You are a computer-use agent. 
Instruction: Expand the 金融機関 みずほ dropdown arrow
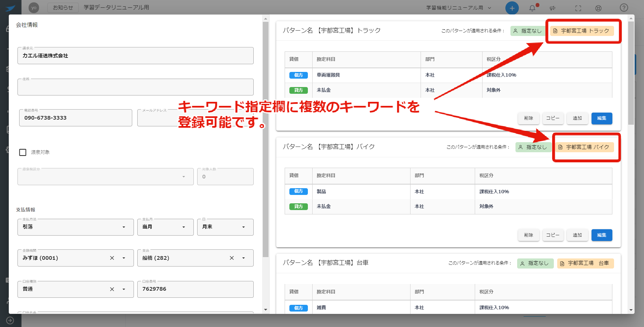[x=124, y=258]
